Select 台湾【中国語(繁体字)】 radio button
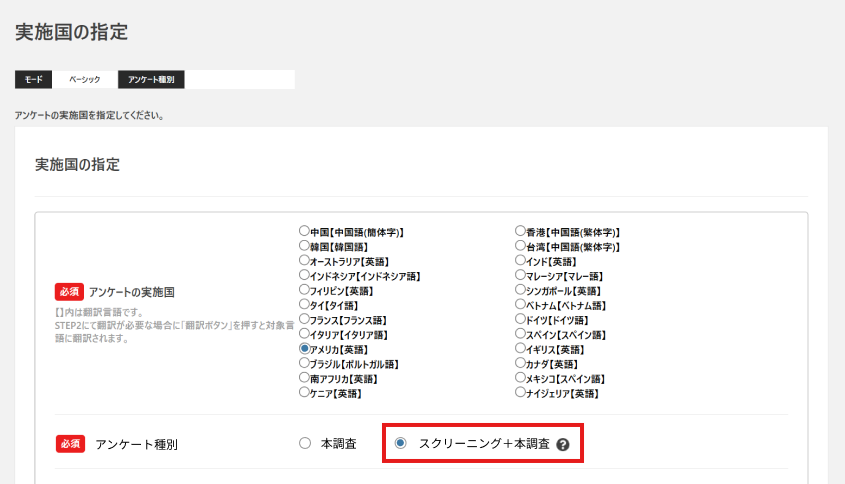This screenshot has width=845, height=484. pyautogui.click(x=520, y=245)
